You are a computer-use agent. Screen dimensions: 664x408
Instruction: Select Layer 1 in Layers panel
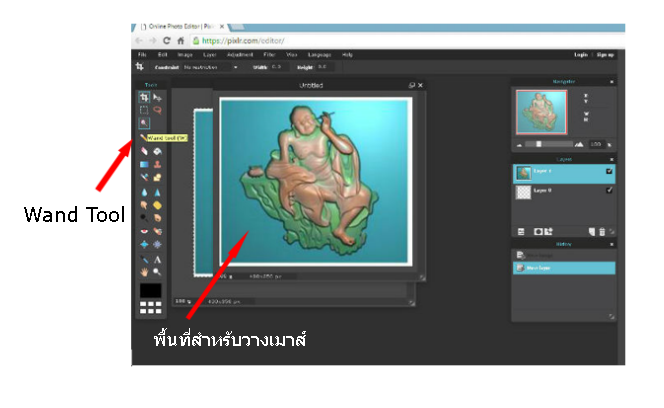point(564,174)
